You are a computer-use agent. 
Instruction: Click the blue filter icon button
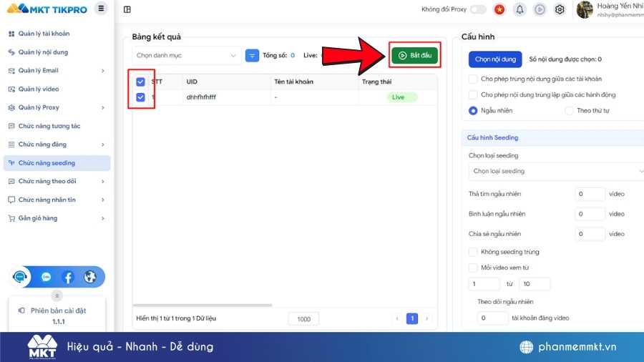pos(252,55)
